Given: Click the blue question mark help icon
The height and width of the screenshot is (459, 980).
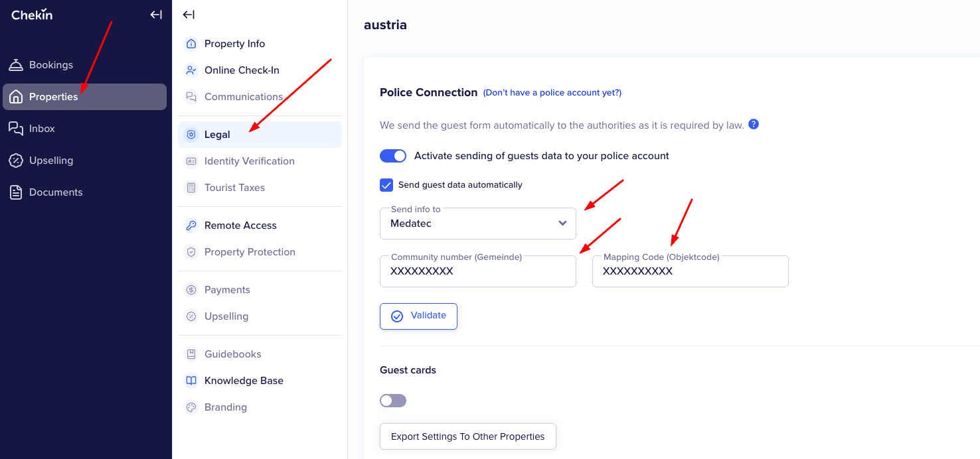Looking at the screenshot, I should click(x=754, y=125).
